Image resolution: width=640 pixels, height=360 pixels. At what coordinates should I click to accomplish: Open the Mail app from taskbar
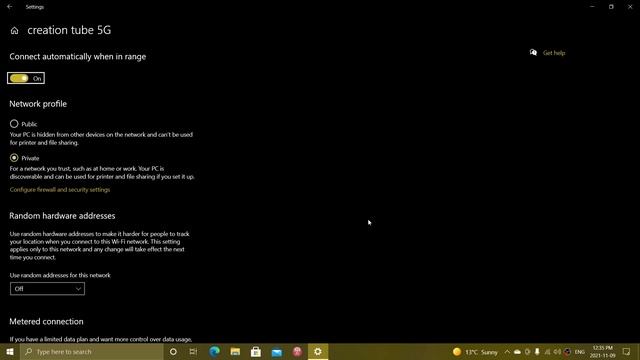277,351
